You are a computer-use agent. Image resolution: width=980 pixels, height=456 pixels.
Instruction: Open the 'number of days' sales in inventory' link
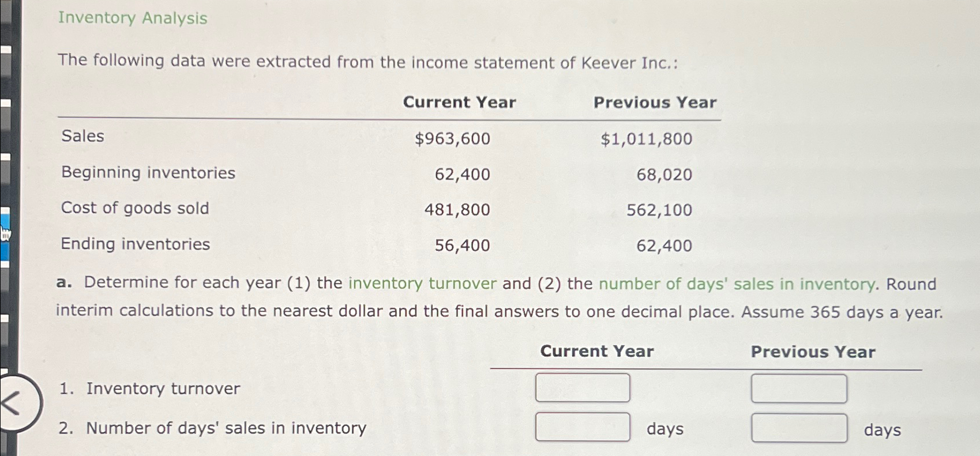pos(737,284)
